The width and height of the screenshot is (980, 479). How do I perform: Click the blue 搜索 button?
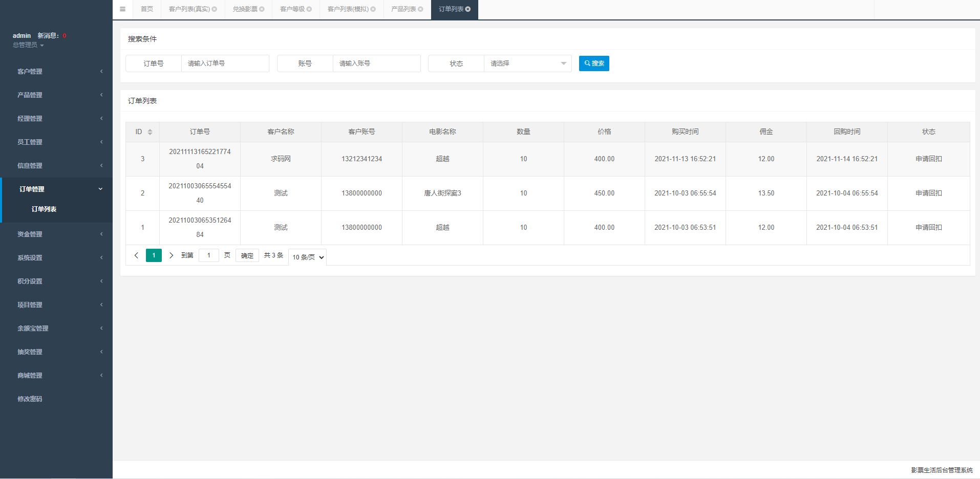coord(594,63)
